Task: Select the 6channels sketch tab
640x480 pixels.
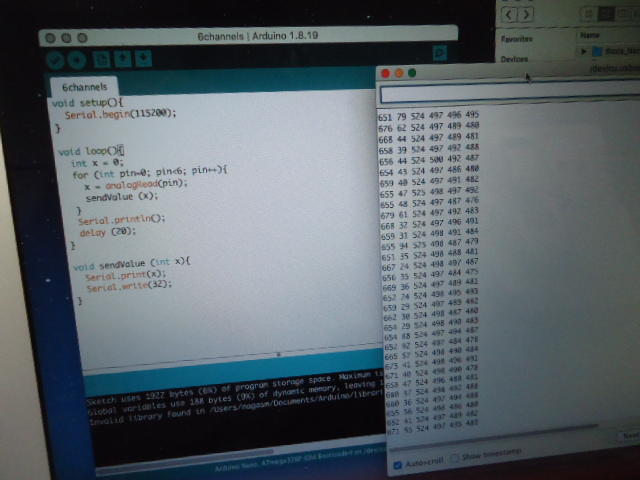Action: [x=84, y=87]
